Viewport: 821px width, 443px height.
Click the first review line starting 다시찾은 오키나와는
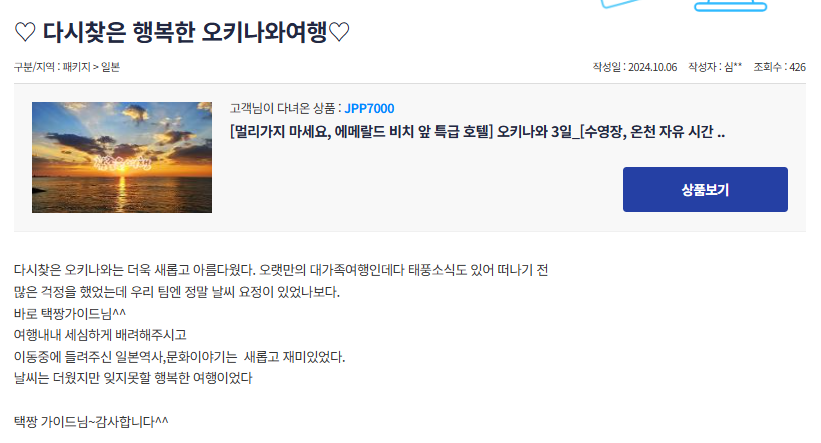point(281,270)
